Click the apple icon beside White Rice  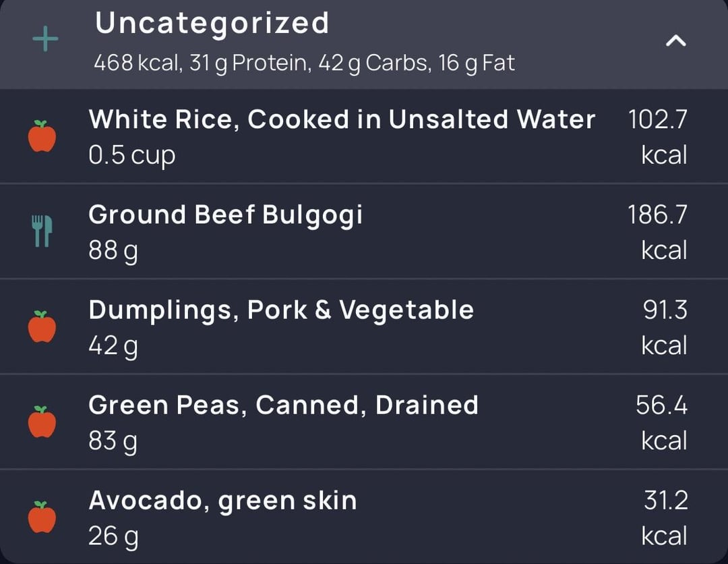[x=42, y=136]
